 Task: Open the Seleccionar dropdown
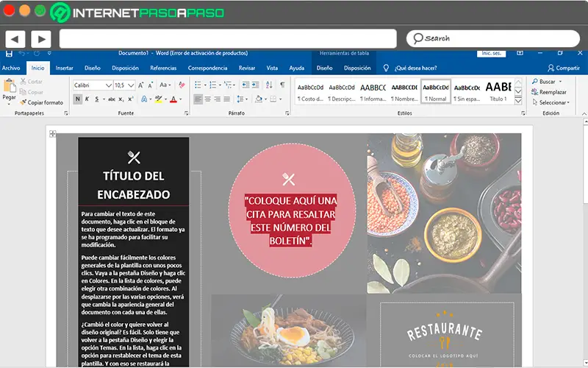point(551,102)
